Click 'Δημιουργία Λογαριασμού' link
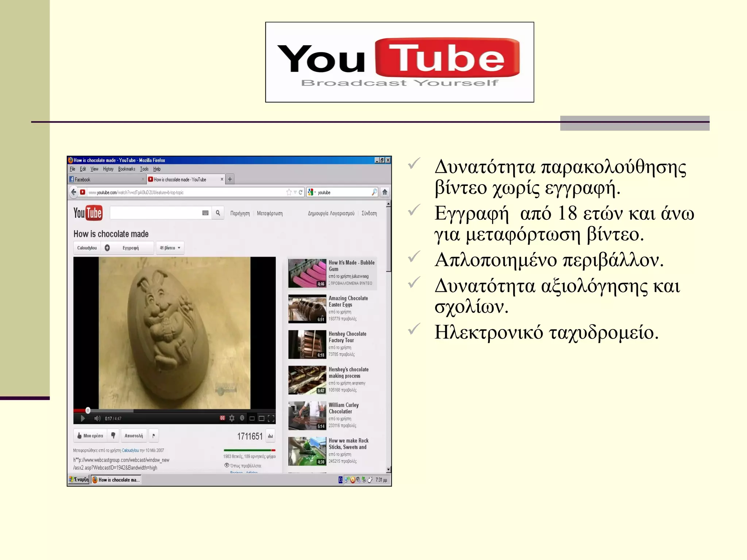The image size is (747, 560). click(x=331, y=213)
